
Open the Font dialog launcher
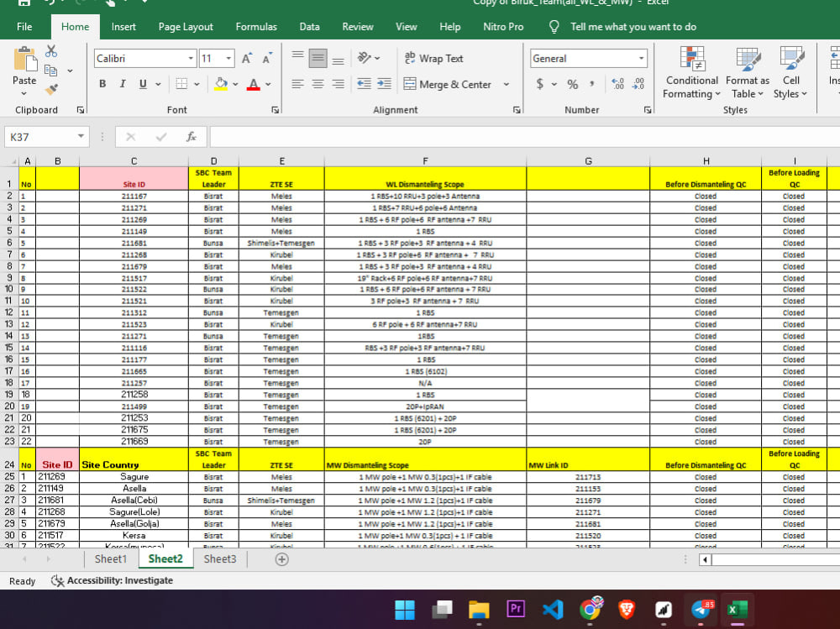(x=275, y=110)
